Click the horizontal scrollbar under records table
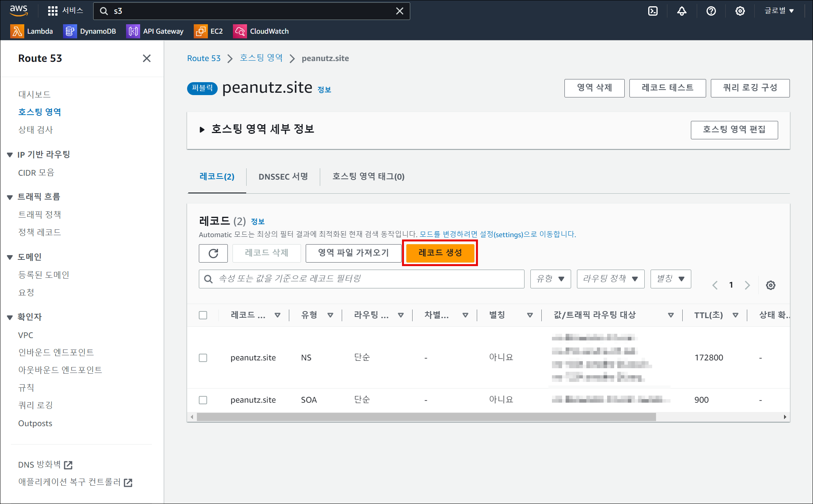Screen dimensions: 813x504 [x=426, y=417]
